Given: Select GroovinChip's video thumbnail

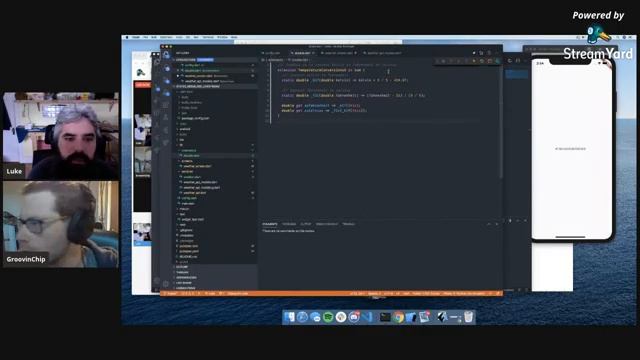Looking at the screenshot, I should tap(61, 224).
